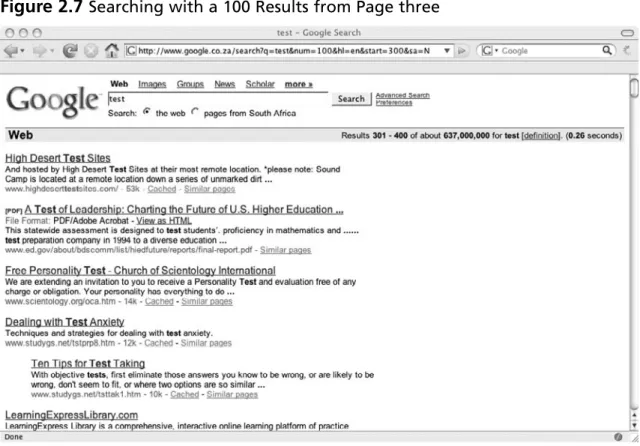This screenshot has width=640, height=446.
Task: Click the magnifier icon in the Google search box
Action: [x=607, y=50]
